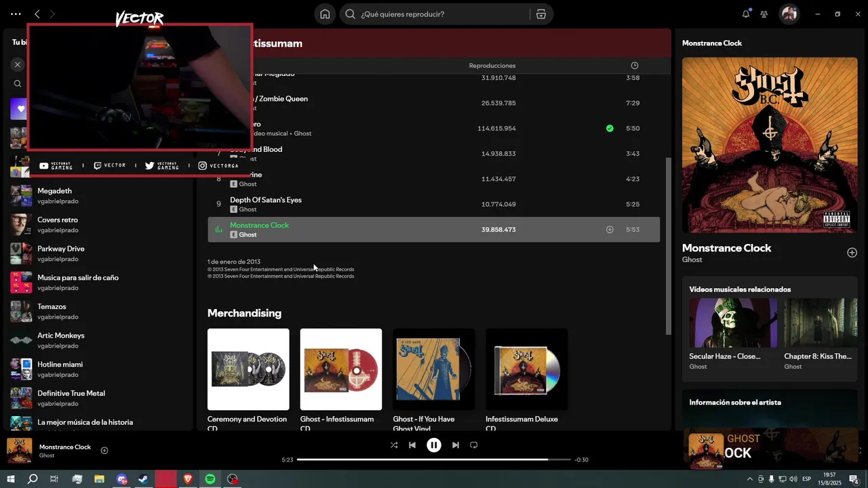868x488 pixels.
Task: Click the library search magnifier icon
Action: pyautogui.click(x=18, y=84)
